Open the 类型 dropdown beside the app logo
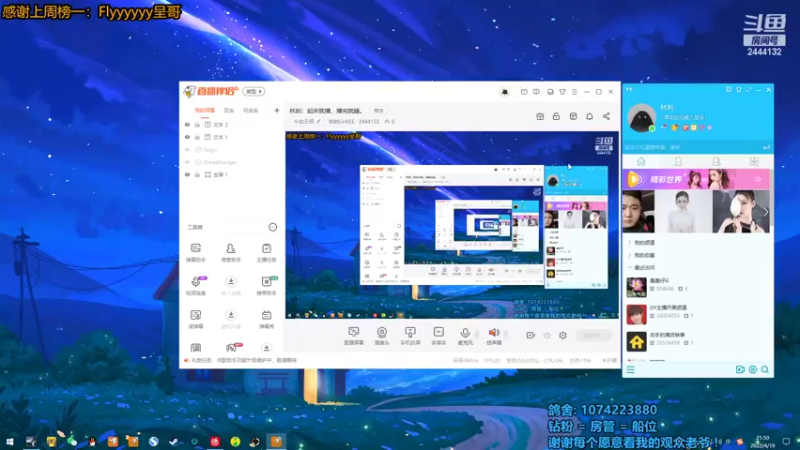 [254, 91]
